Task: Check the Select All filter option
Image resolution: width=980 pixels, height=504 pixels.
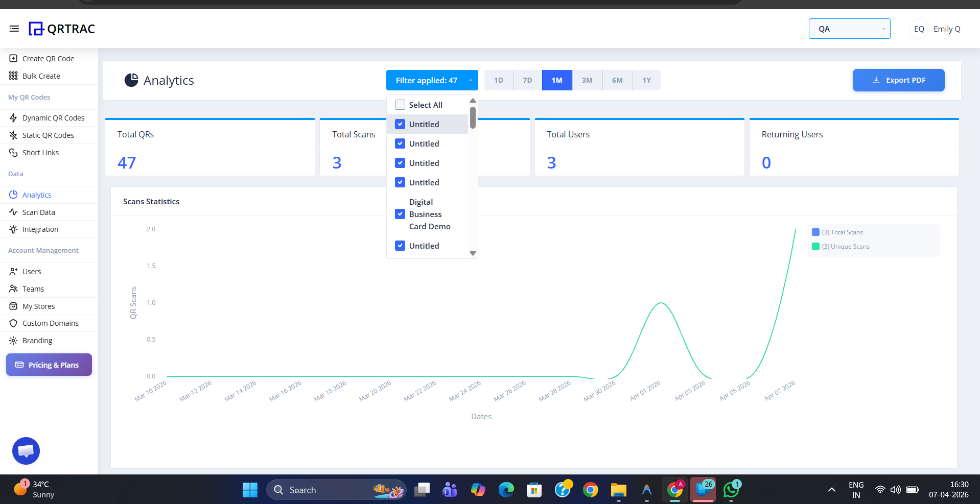Action: pyautogui.click(x=400, y=104)
